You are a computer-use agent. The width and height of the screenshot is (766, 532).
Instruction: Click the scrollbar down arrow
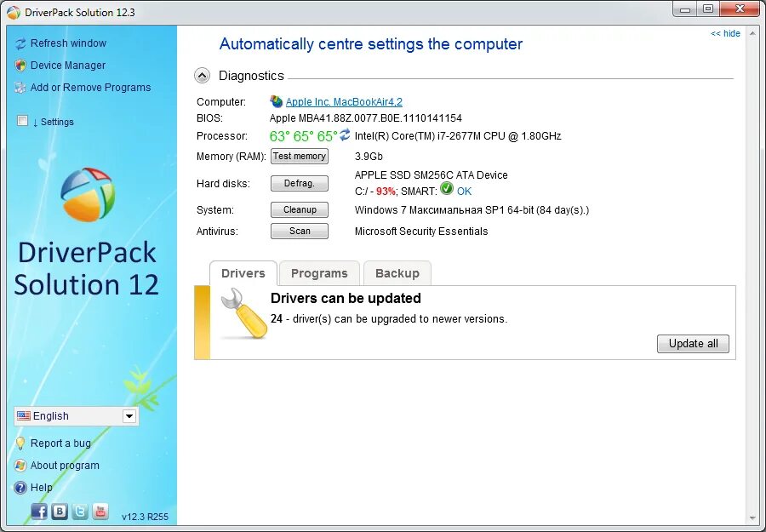pyautogui.click(x=753, y=518)
